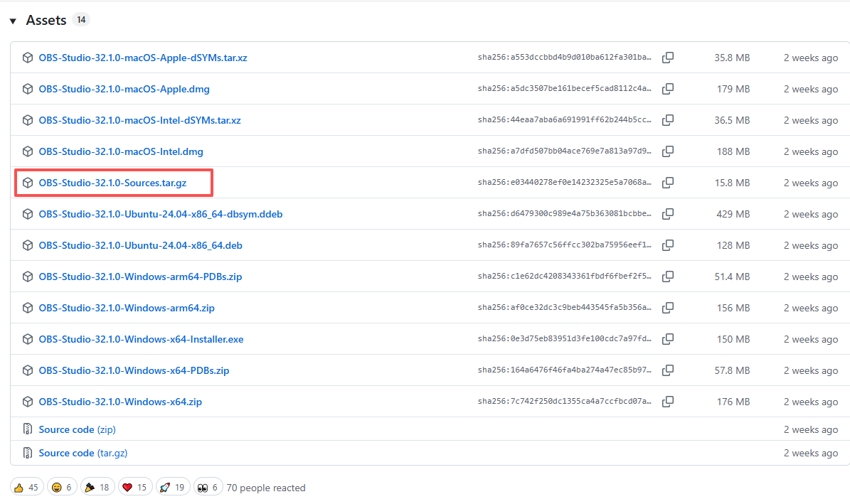Copy sha256 for macOS-Intel.dmg
This screenshot has width=850, height=504.
[668, 151]
